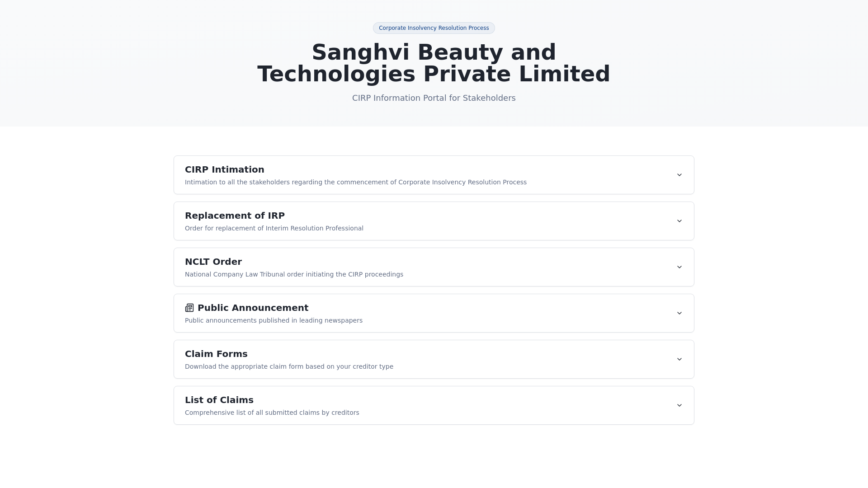Open the Replacement of IRP heading

pyautogui.click(x=235, y=216)
